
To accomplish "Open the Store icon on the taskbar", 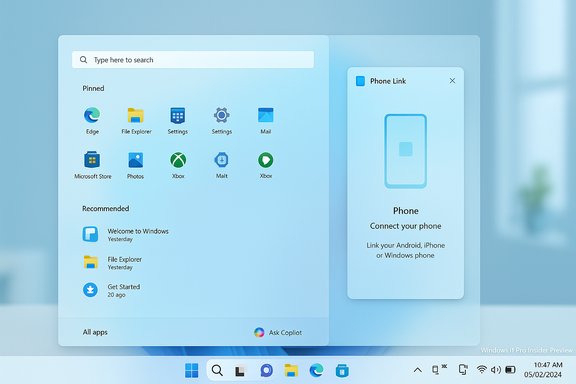I will [x=342, y=370].
